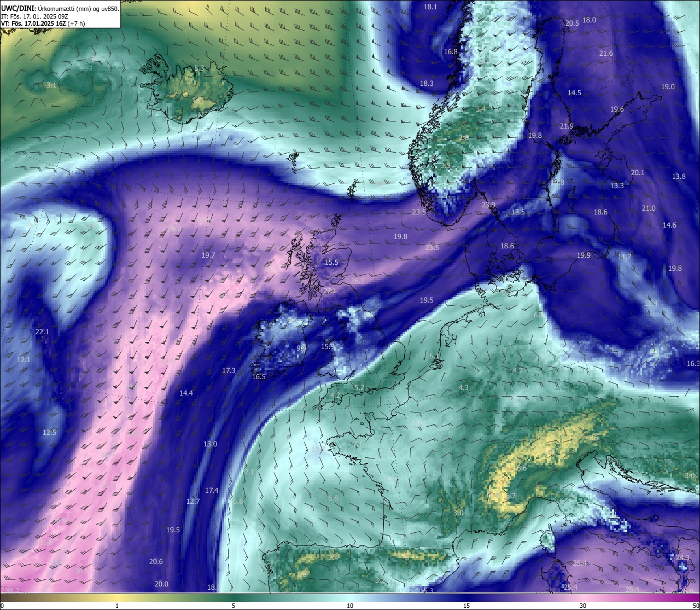
Task: Click the 26.2 map value
Action: (x=358, y=281)
